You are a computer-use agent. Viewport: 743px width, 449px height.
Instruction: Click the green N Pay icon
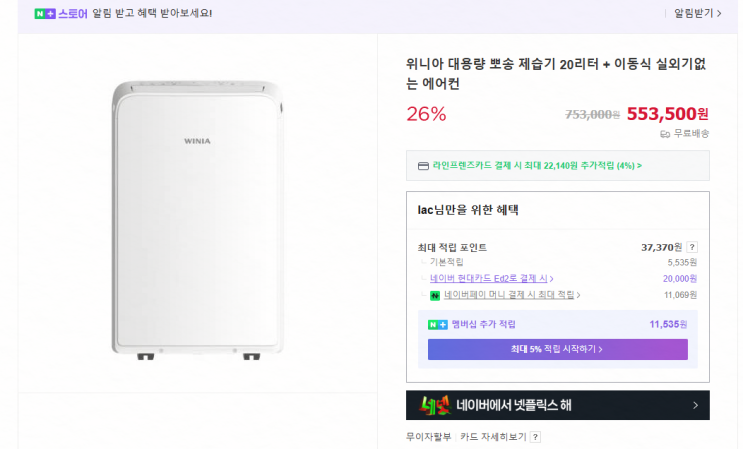pyautogui.click(x=435, y=295)
